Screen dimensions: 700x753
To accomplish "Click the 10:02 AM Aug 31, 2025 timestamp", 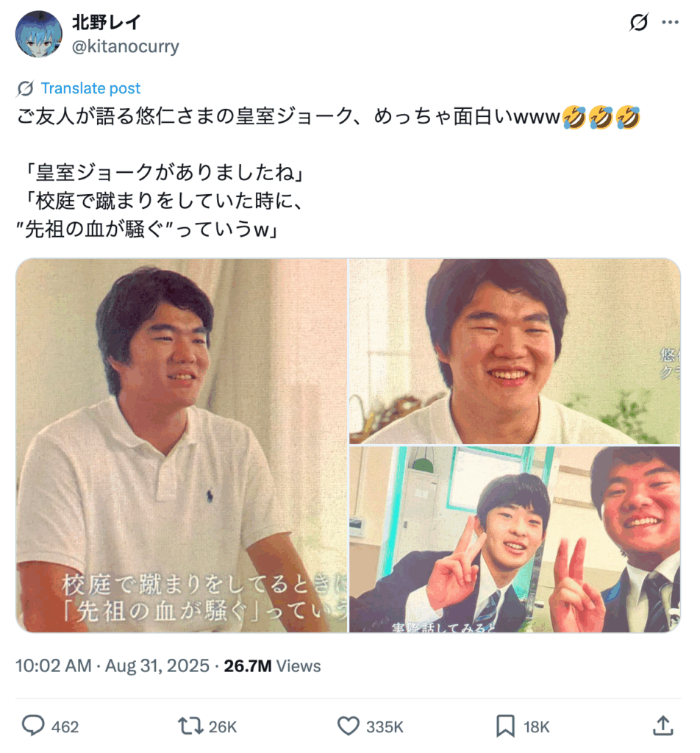I will (x=113, y=666).
